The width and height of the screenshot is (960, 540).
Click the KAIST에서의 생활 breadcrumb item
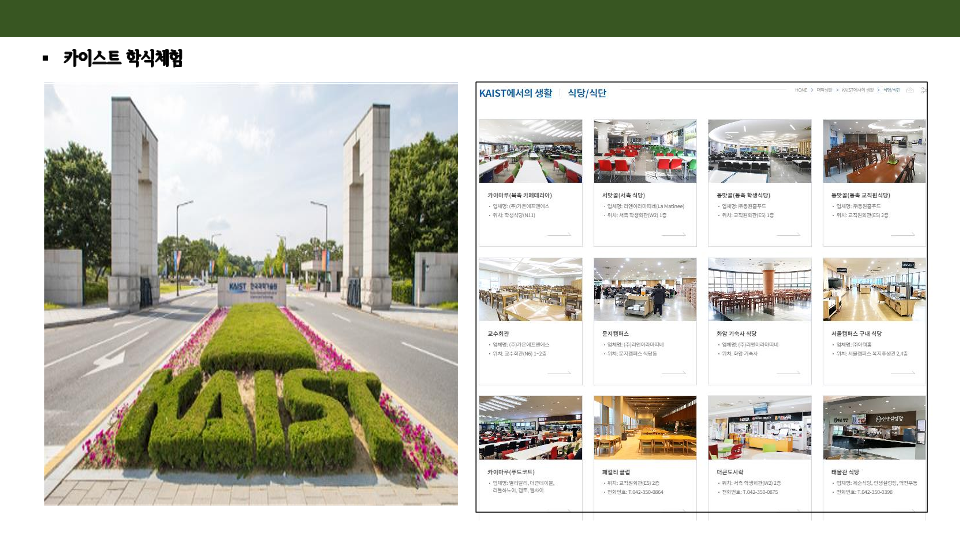point(857,90)
